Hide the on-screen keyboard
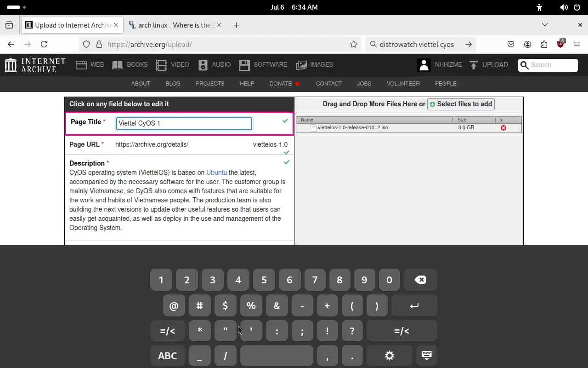Viewport: 588px width, 368px height. click(427, 356)
